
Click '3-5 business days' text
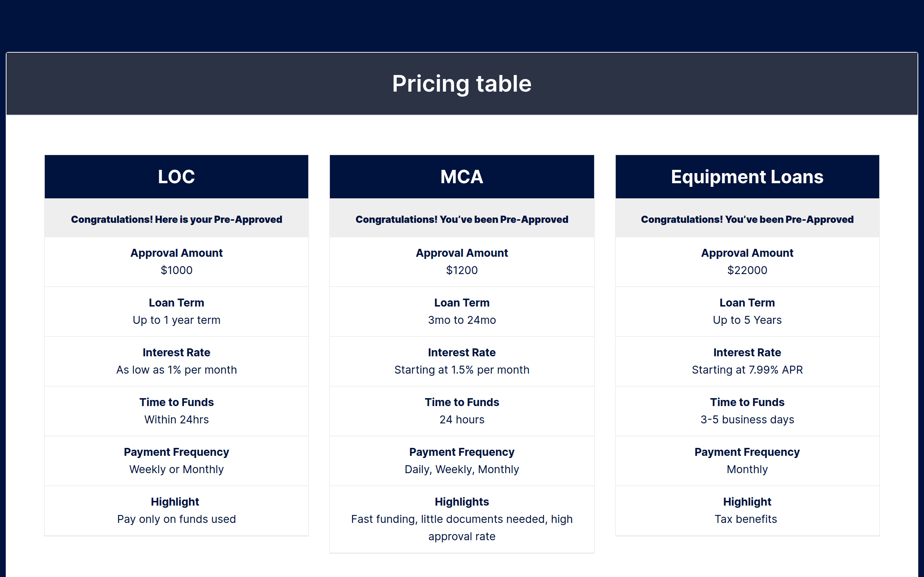coord(747,420)
